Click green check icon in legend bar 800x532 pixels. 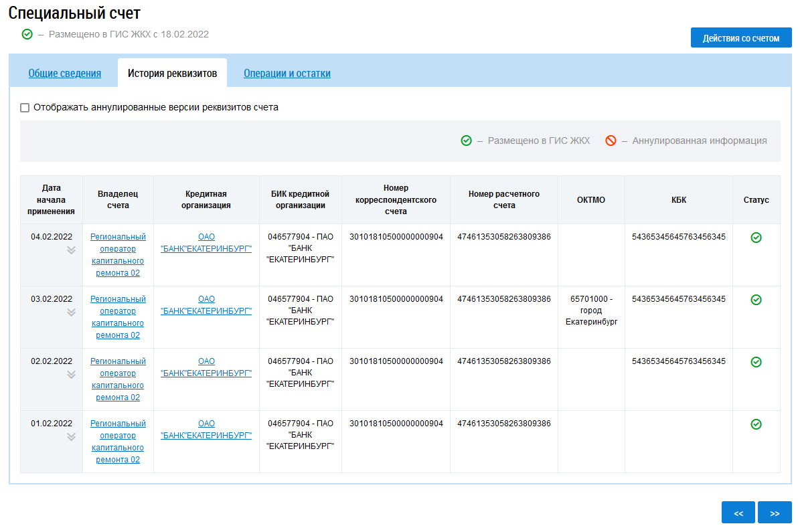point(466,141)
